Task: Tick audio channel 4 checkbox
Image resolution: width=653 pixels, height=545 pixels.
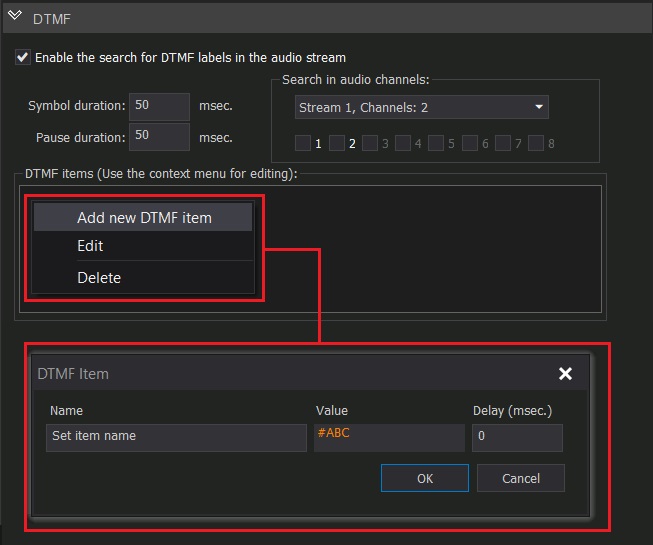Action: pyautogui.click(x=403, y=143)
